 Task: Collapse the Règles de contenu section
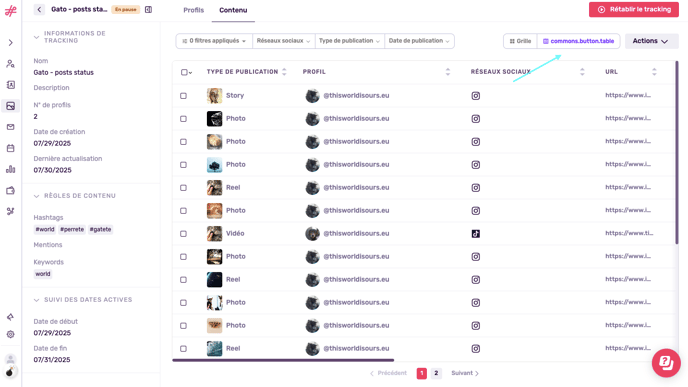(36, 196)
